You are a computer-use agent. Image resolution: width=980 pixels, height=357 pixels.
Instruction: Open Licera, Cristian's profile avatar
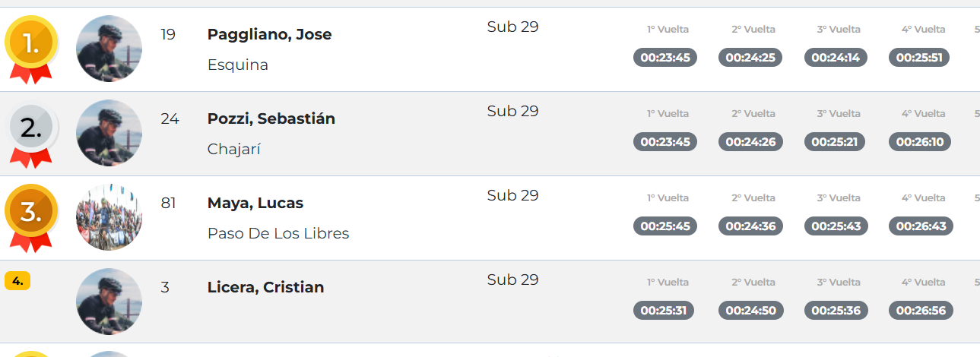pyautogui.click(x=109, y=302)
